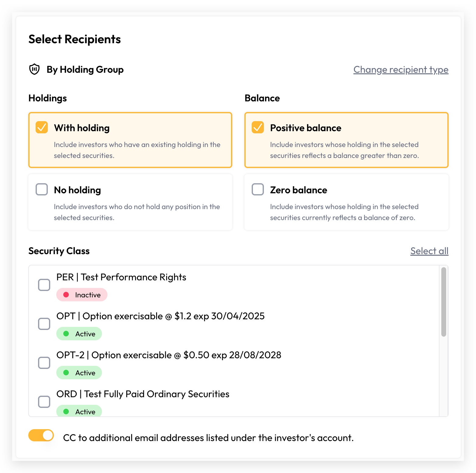Screen dimensions: 476x473
Task: Click Select all for Security Class
Action: coord(429,251)
